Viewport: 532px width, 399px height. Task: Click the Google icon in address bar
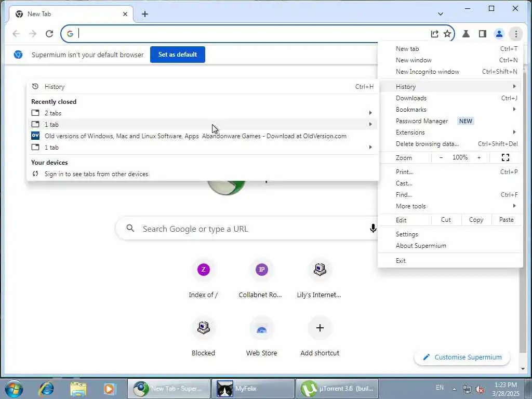click(x=70, y=34)
